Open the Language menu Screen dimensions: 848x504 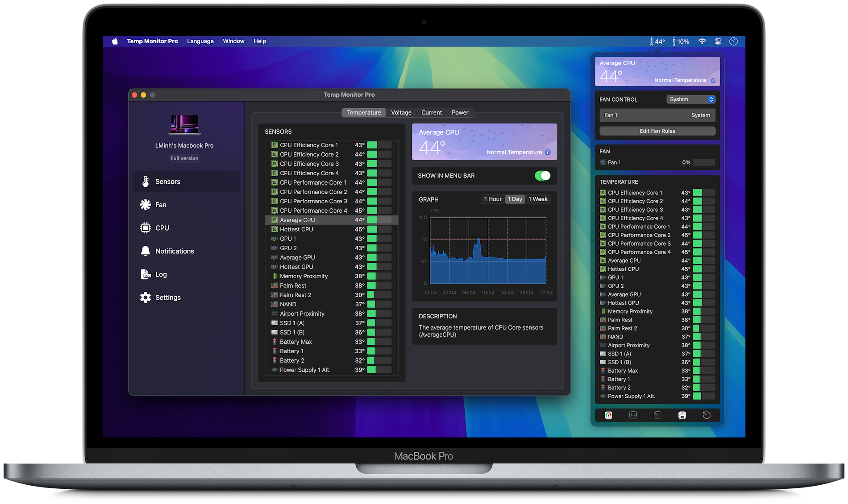pos(200,41)
